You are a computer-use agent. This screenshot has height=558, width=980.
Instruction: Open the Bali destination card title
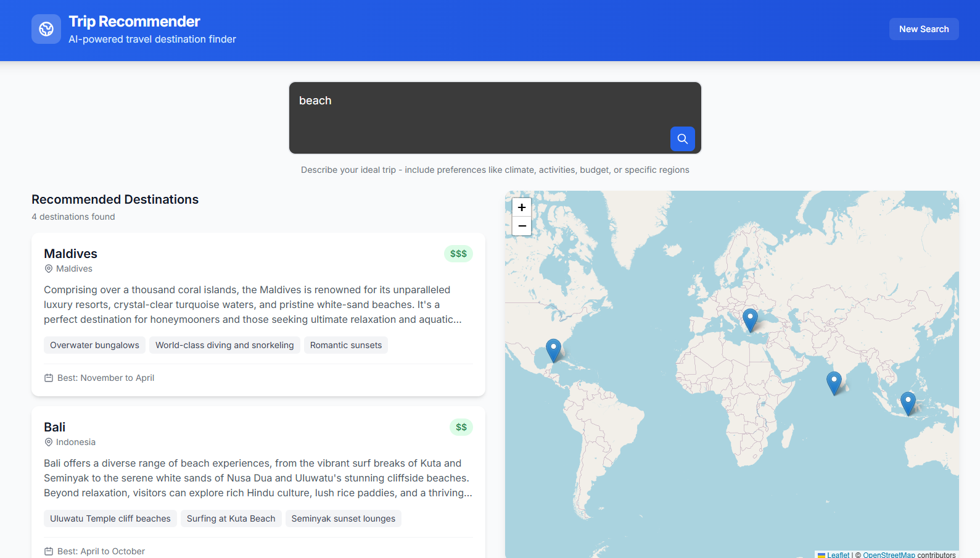coord(54,427)
